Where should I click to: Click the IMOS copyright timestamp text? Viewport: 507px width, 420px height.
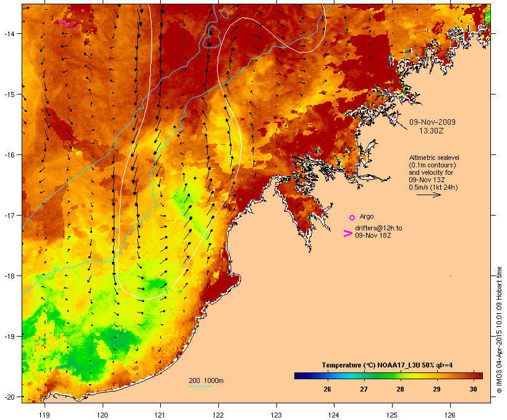click(x=500, y=330)
